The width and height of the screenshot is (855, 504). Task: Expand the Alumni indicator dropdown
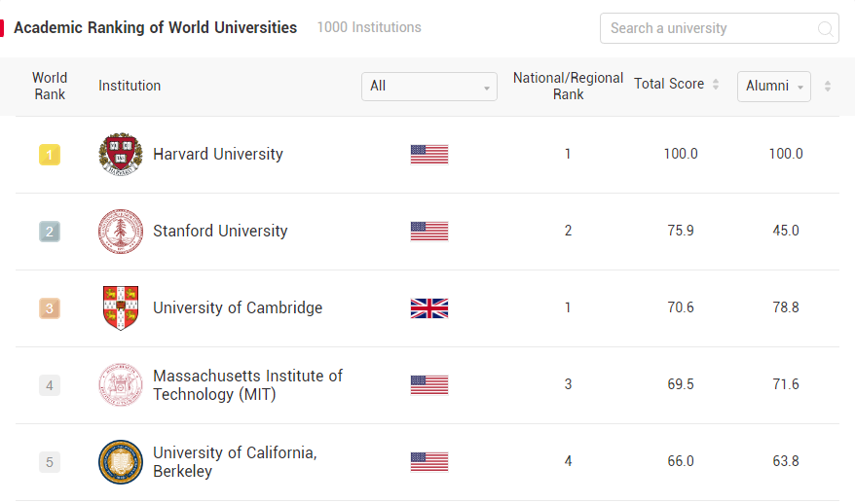(774, 86)
